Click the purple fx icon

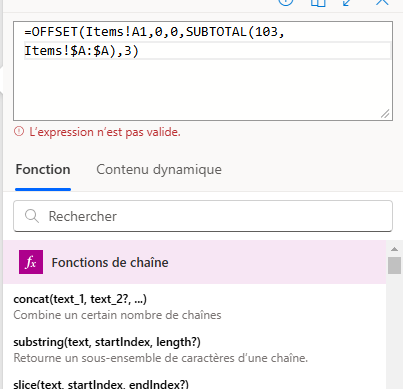click(x=31, y=262)
